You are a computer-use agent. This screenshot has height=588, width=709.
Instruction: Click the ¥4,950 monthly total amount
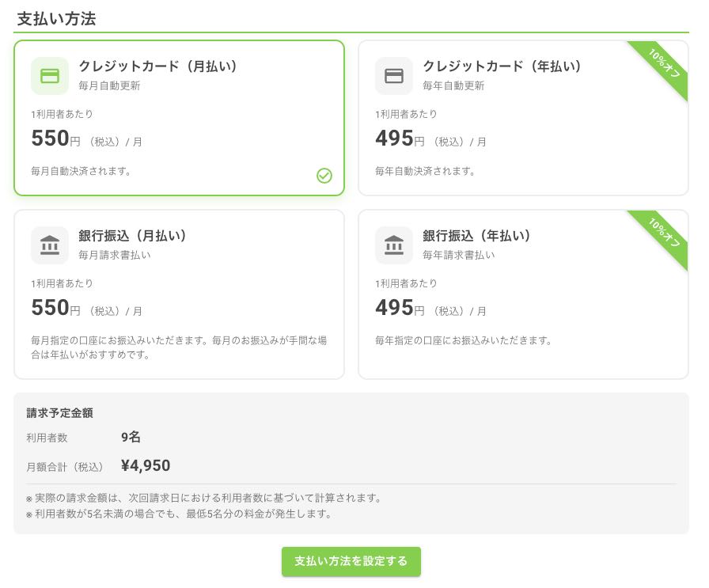(146, 465)
